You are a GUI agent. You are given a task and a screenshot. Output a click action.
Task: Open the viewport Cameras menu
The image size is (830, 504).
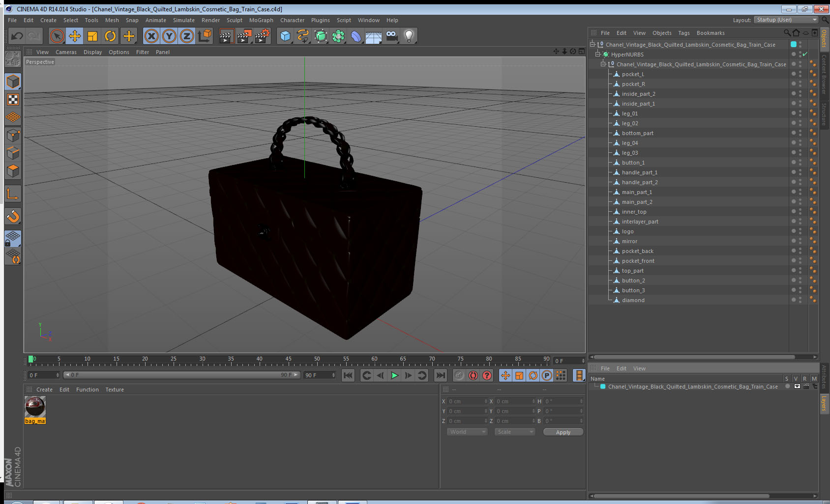coord(66,52)
